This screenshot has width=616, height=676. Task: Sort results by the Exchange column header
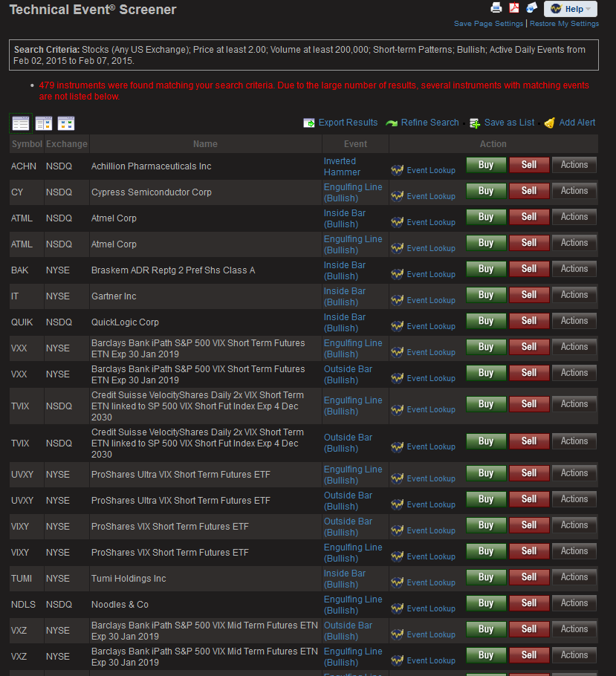click(x=66, y=144)
